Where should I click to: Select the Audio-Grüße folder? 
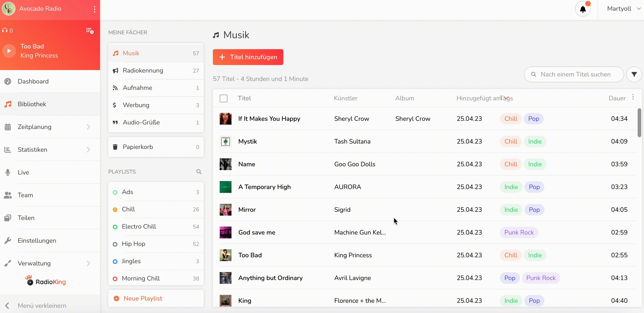tap(156, 122)
